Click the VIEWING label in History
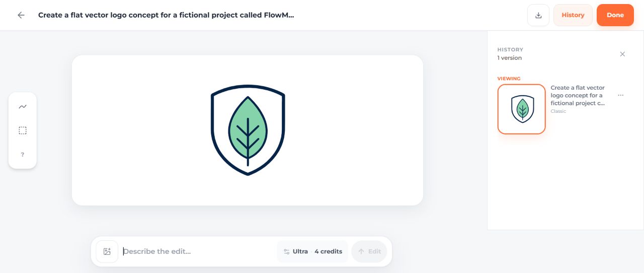The width and height of the screenshot is (644, 273). pos(509,79)
